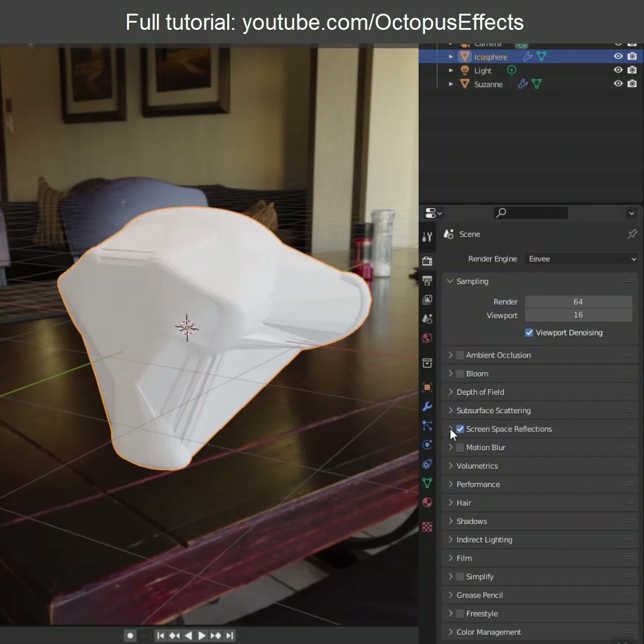Open the Material Properties tab

[x=427, y=501]
